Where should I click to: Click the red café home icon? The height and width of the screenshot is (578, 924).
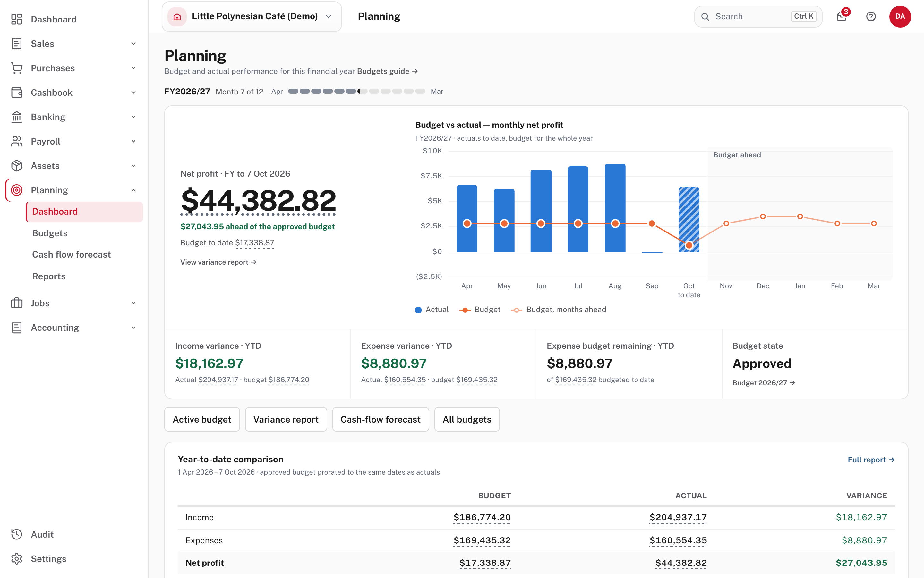click(177, 17)
